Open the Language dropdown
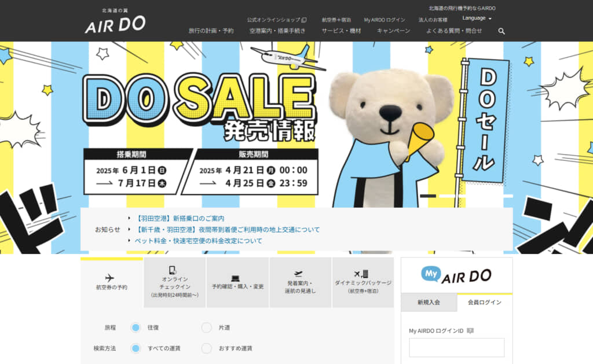This screenshot has width=593, height=364. [477, 18]
